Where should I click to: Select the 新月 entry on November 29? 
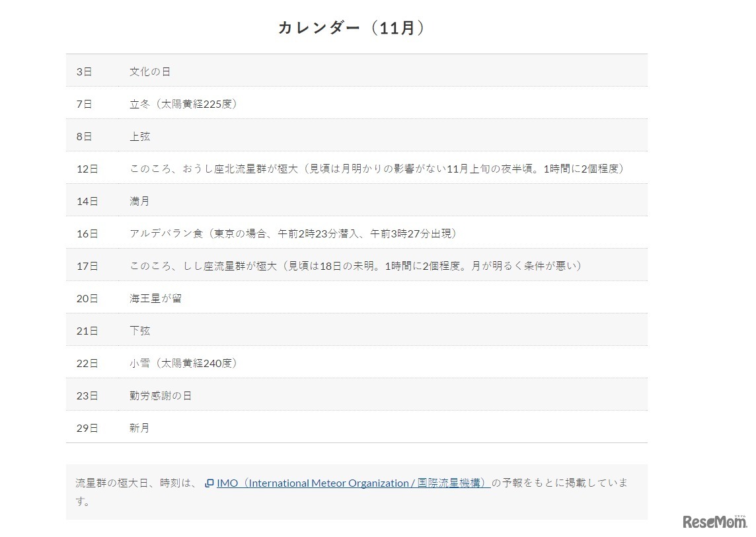click(139, 428)
